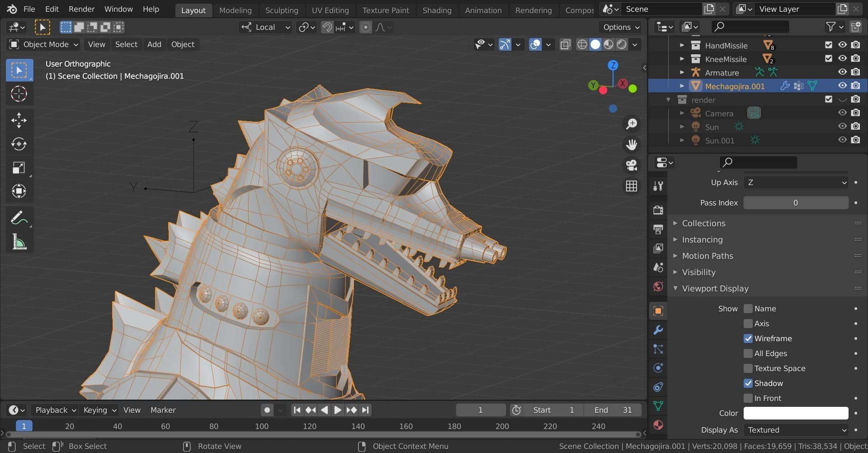This screenshot has width=868, height=453.
Task: Switch to rendered viewport shading
Action: click(622, 44)
